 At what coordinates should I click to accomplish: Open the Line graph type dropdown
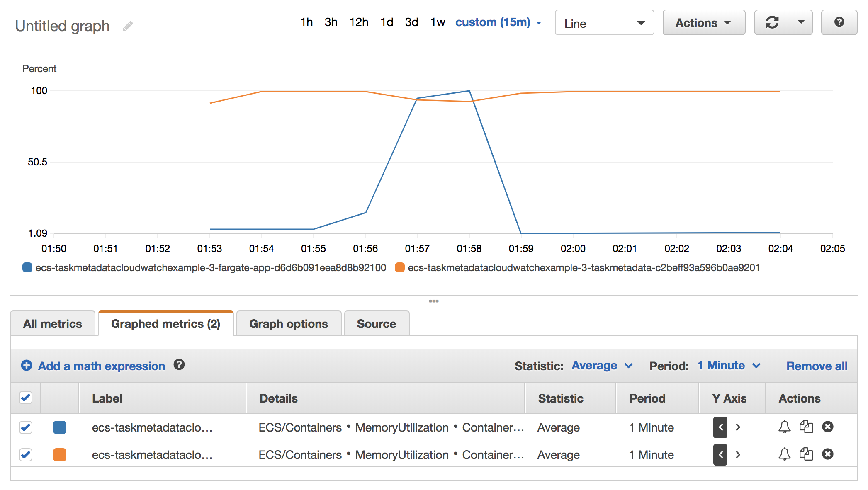tap(604, 23)
